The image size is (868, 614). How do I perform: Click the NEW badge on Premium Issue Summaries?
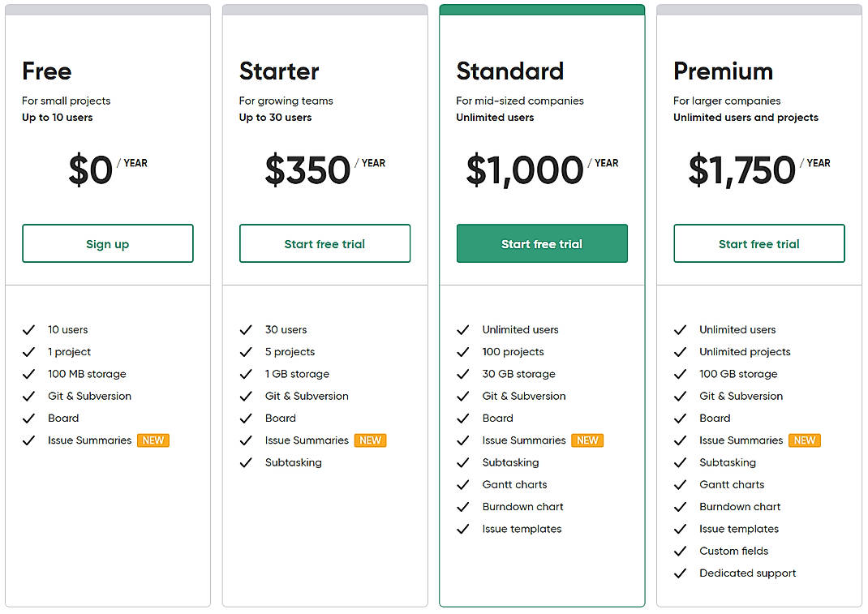(805, 440)
